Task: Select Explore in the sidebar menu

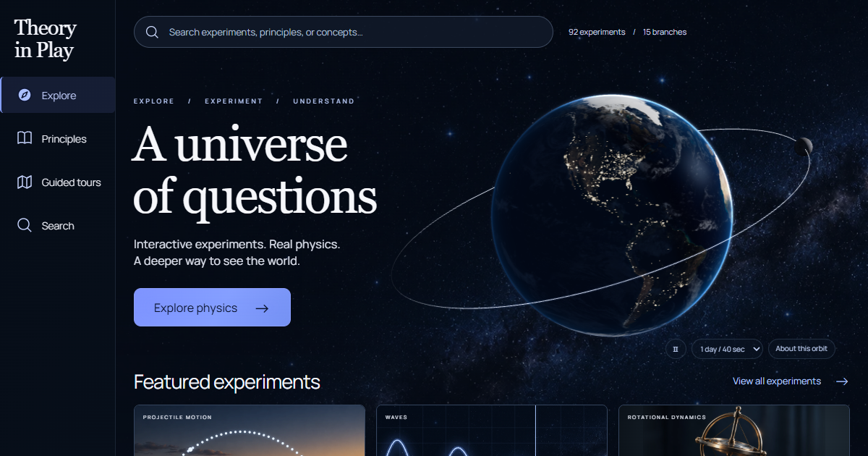Action: tap(58, 95)
